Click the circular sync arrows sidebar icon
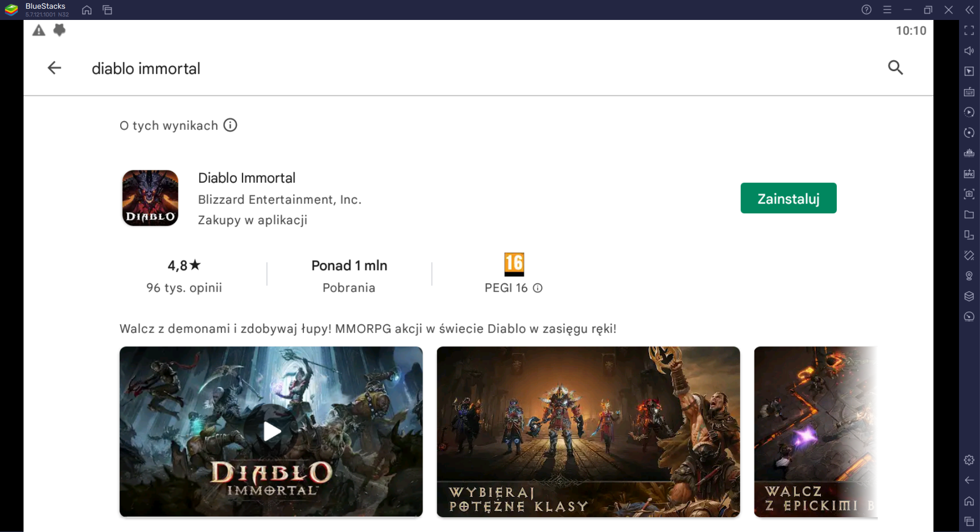Screen dimensions: 980x532 coord(969,133)
